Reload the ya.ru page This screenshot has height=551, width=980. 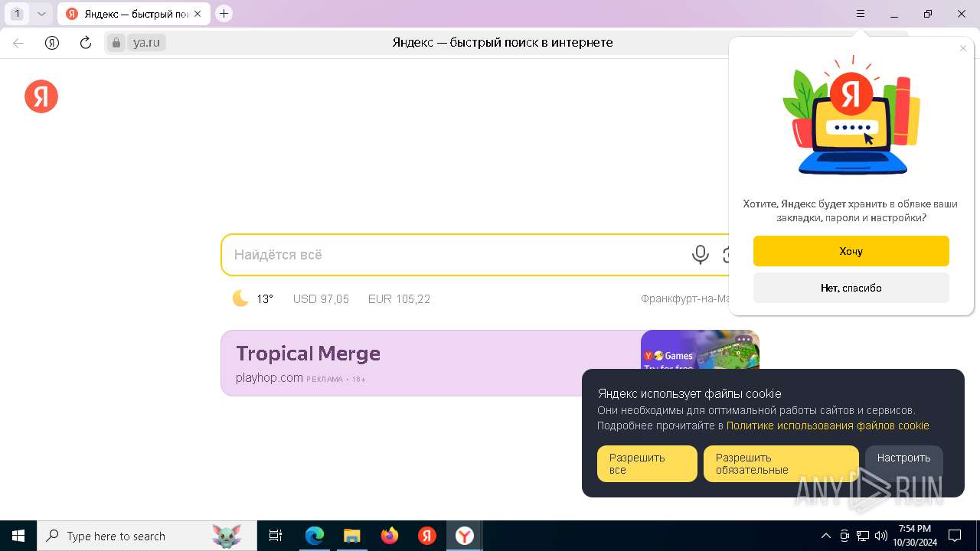(x=86, y=43)
